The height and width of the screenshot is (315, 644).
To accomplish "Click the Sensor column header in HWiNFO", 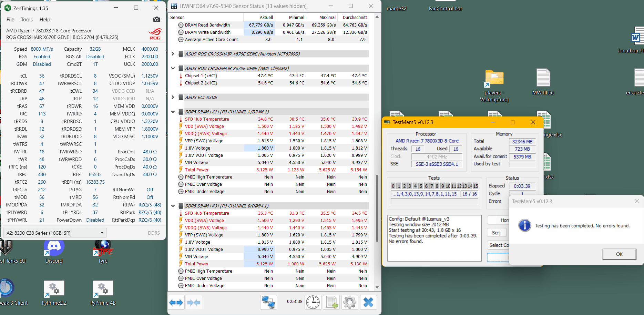I will pos(206,17).
